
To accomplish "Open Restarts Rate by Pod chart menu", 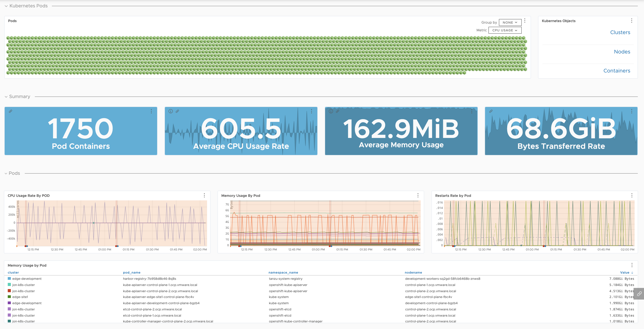I will click(632, 195).
